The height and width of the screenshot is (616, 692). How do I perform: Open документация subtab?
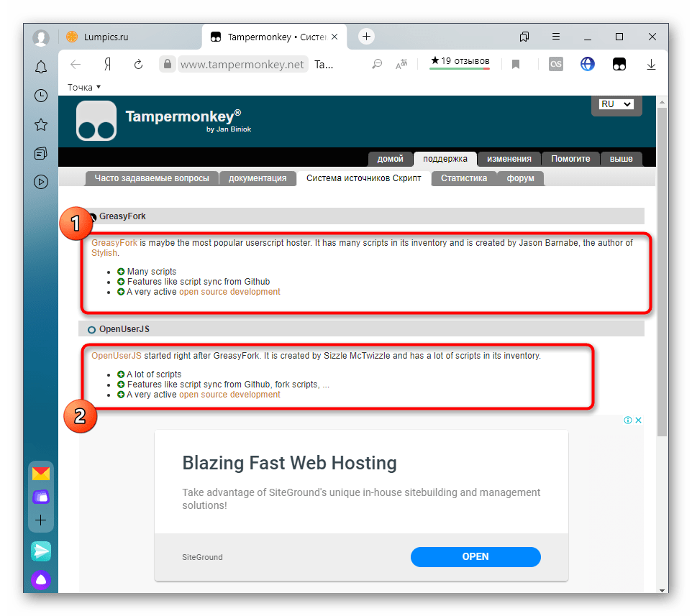pos(258,178)
